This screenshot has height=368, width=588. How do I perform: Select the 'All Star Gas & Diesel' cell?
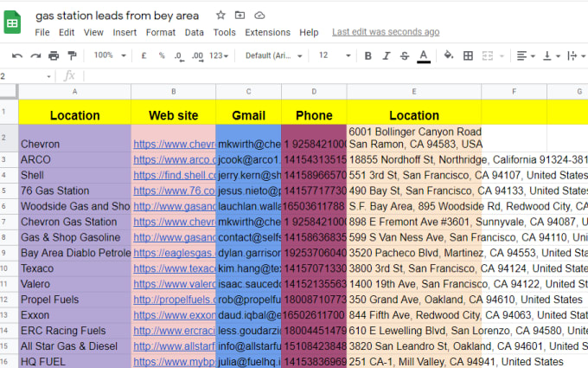coord(74,346)
